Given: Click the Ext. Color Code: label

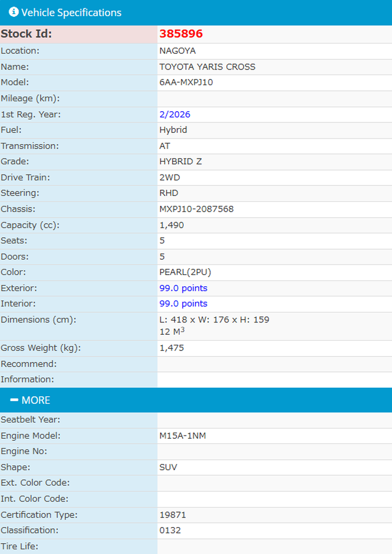Looking at the screenshot, I should [35, 482].
